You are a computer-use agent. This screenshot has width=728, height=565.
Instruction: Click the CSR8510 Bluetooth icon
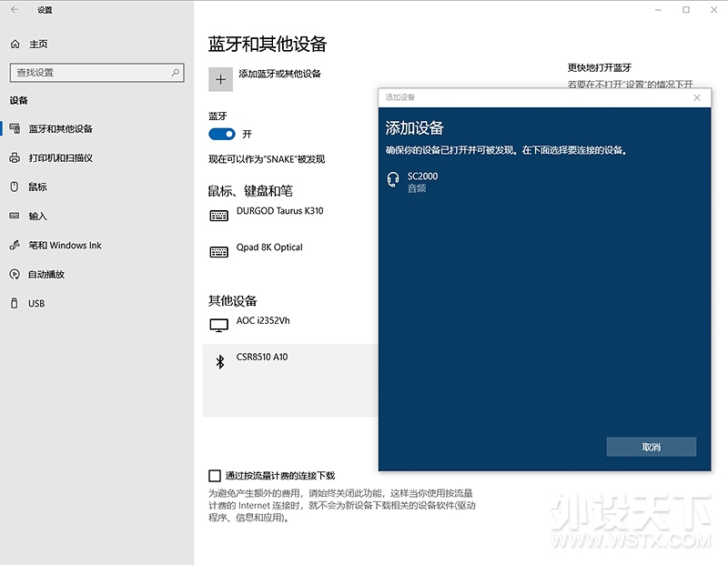click(x=220, y=362)
